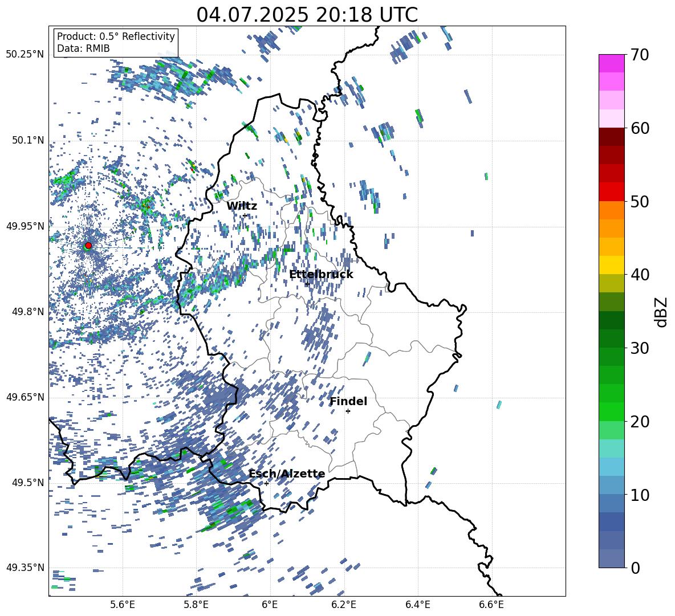Click the red radar location marker
This screenshot has height=616, width=675.
point(88,245)
